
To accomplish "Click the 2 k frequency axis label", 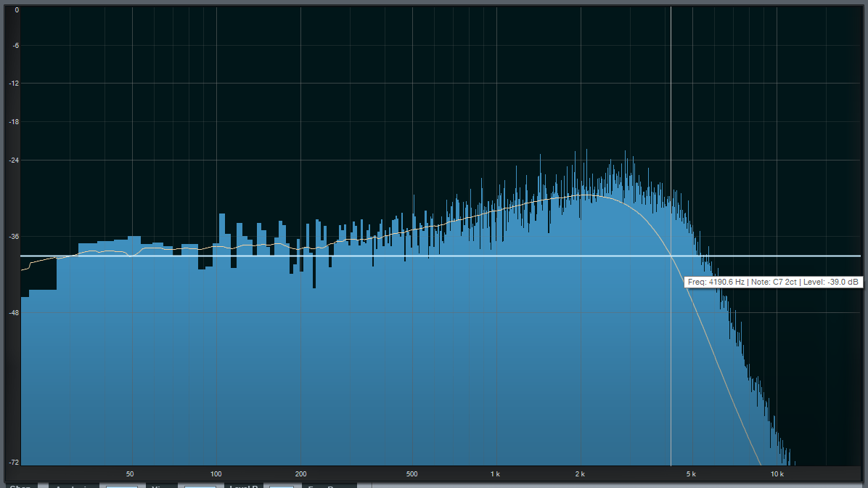I will pyautogui.click(x=580, y=474).
